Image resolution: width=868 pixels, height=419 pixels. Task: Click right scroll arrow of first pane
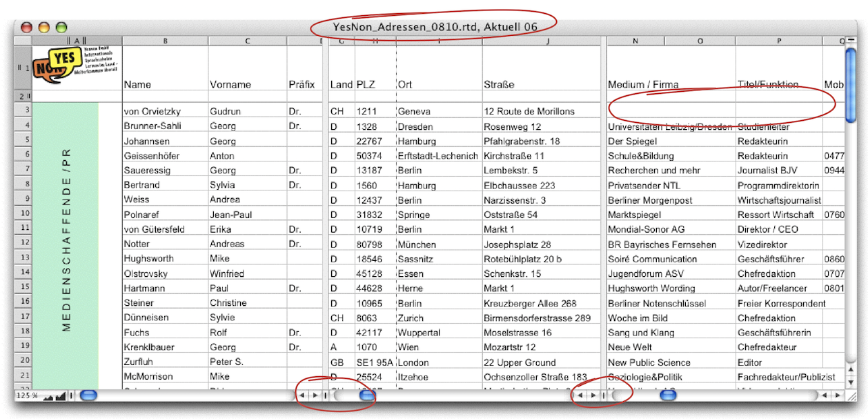(x=315, y=396)
